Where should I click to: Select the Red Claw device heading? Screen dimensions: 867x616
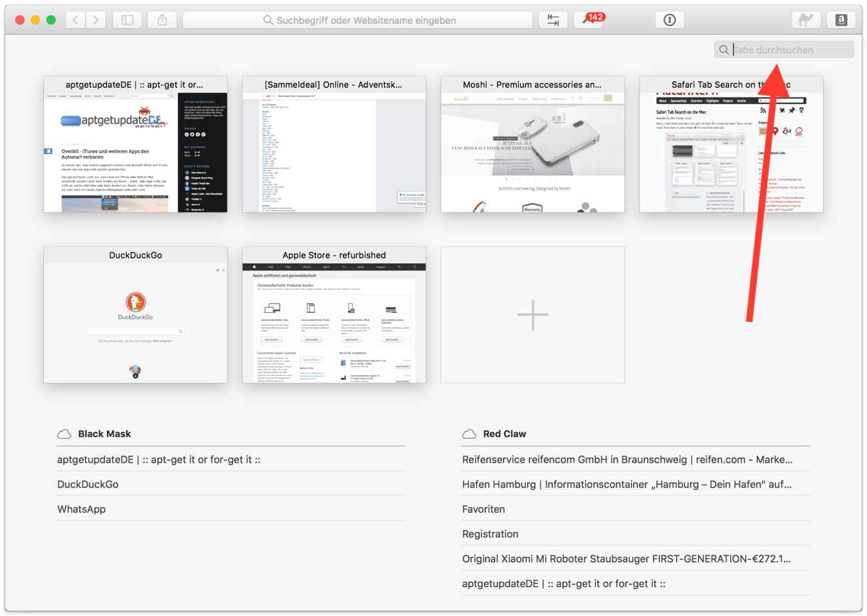[x=505, y=434]
